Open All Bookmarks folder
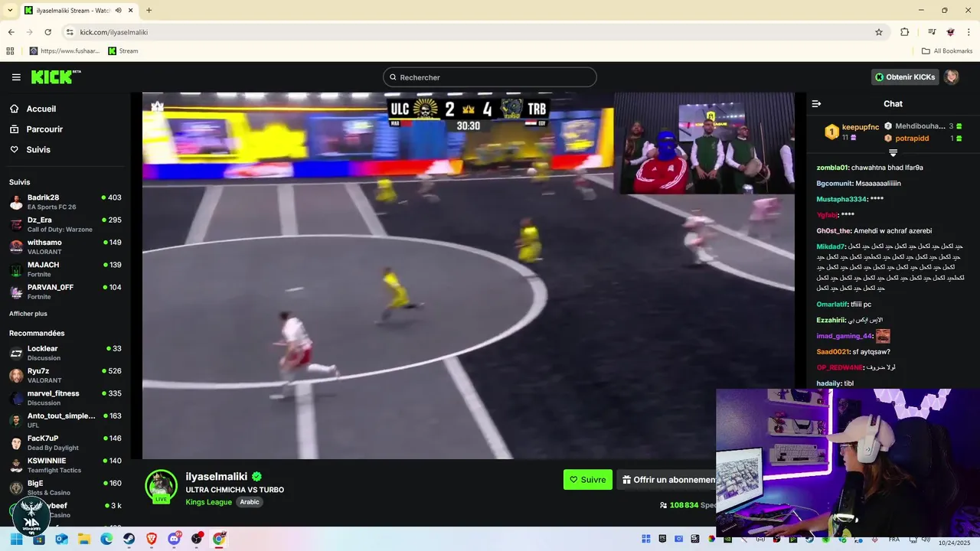Screen dimensions: 980x551 [947, 51]
